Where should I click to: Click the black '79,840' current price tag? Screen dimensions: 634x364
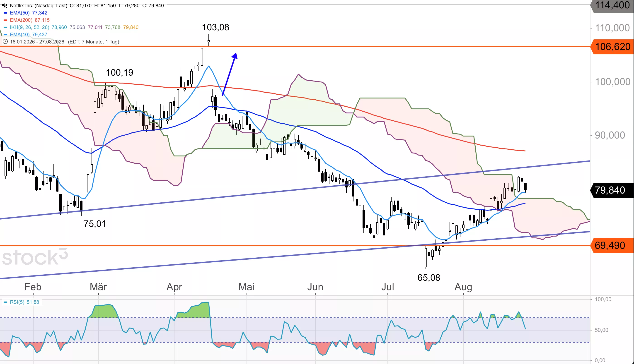pos(612,190)
